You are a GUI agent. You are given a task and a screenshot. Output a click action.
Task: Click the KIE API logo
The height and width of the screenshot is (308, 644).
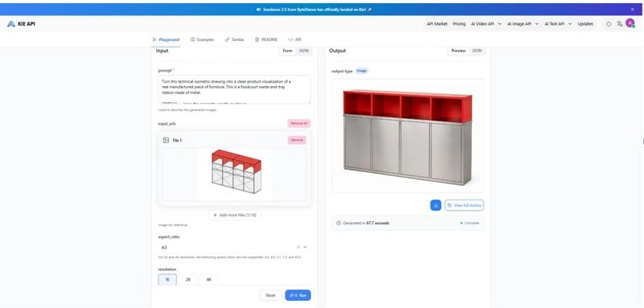22,24
